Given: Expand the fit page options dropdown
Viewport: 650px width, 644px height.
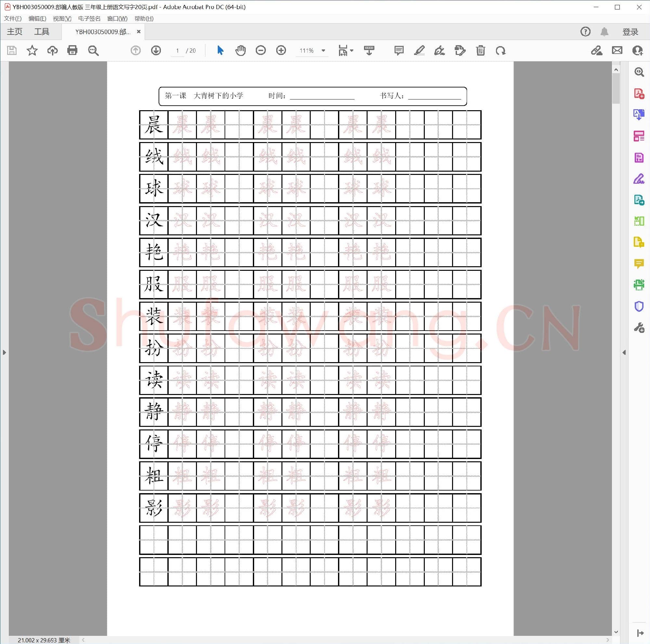Looking at the screenshot, I should (x=352, y=50).
